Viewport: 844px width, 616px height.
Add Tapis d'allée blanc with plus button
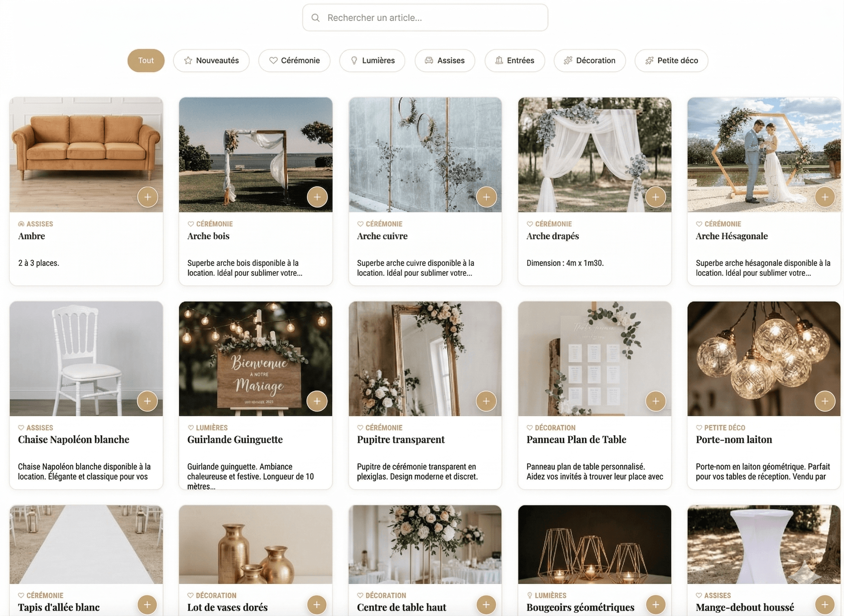point(147,604)
